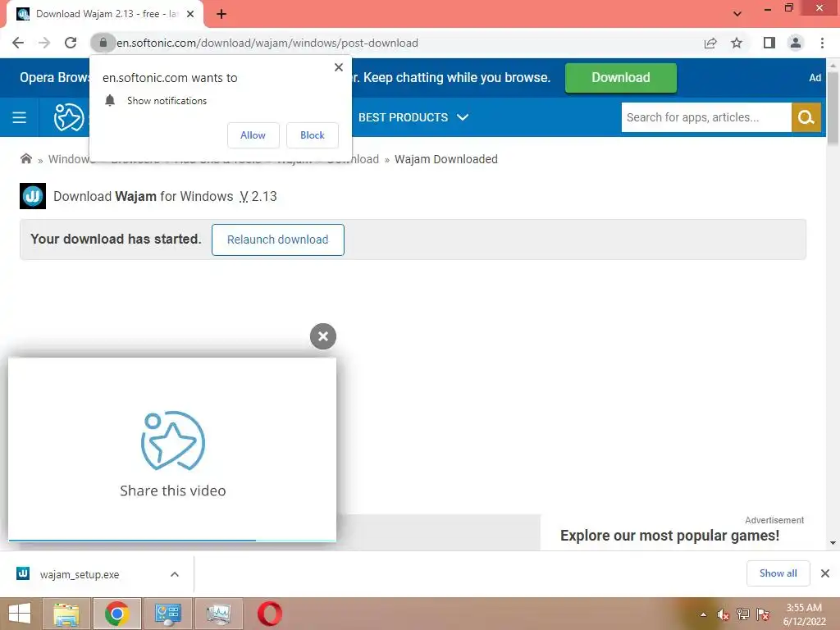Open the Wajam Downloaded breadcrumb
The image size is (840, 630).
445,159
